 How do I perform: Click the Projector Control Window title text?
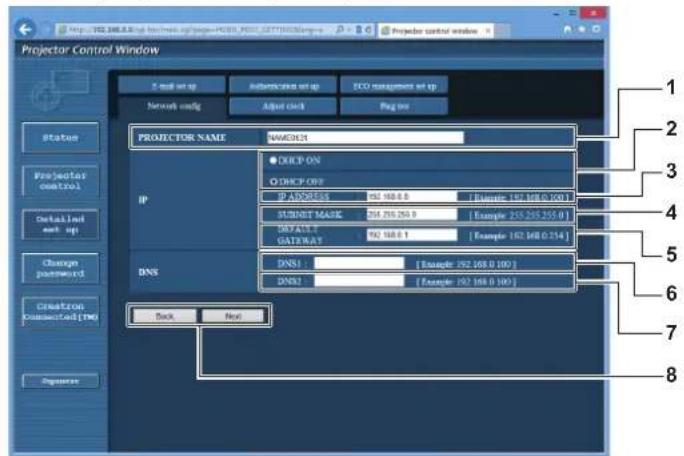pyautogui.click(x=90, y=50)
